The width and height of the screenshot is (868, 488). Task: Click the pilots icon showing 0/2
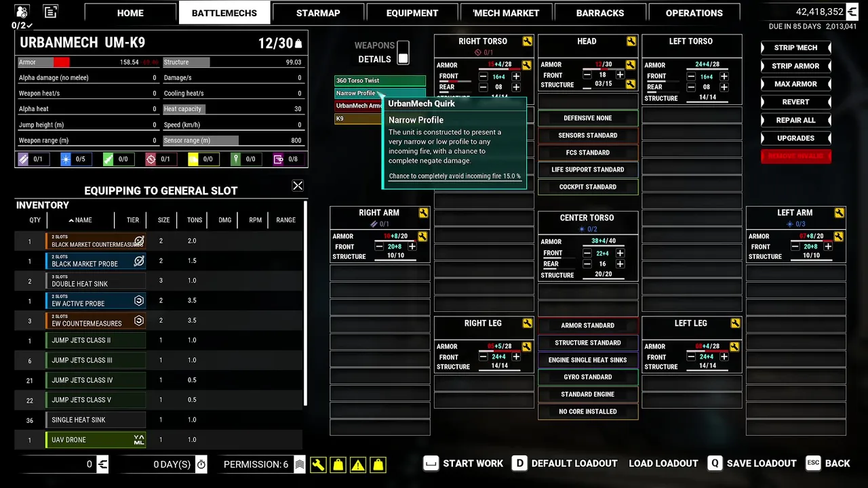click(21, 12)
